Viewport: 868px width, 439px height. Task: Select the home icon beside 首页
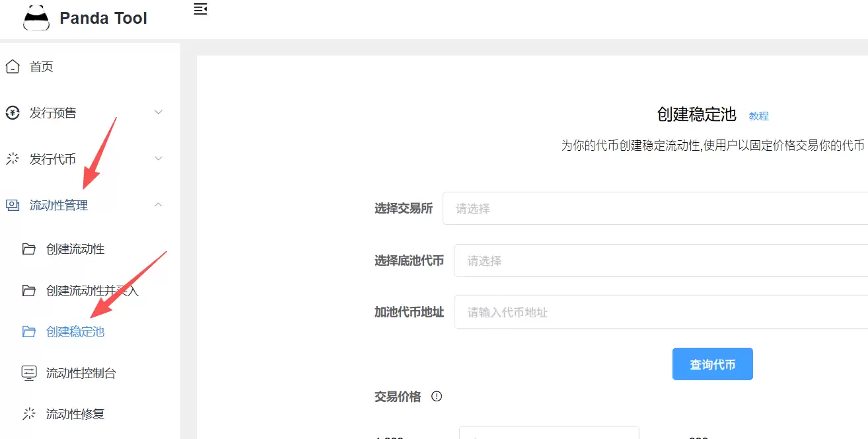[x=11, y=66]
